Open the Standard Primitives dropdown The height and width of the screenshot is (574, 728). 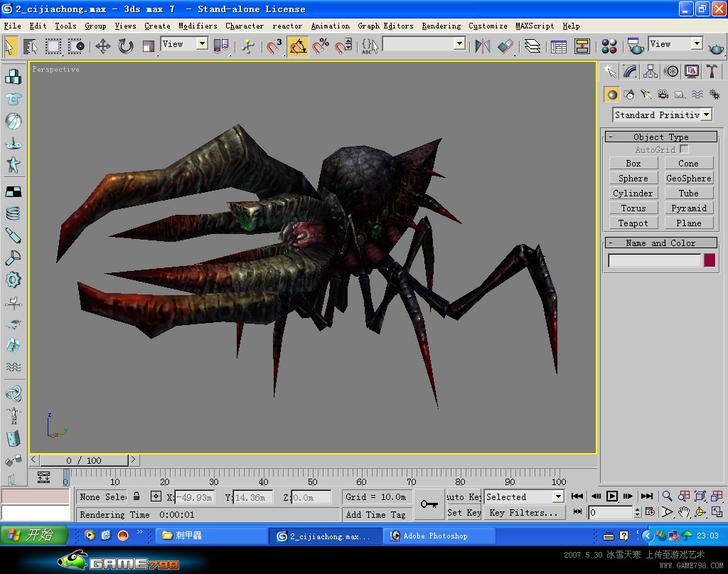pos(662,115)
